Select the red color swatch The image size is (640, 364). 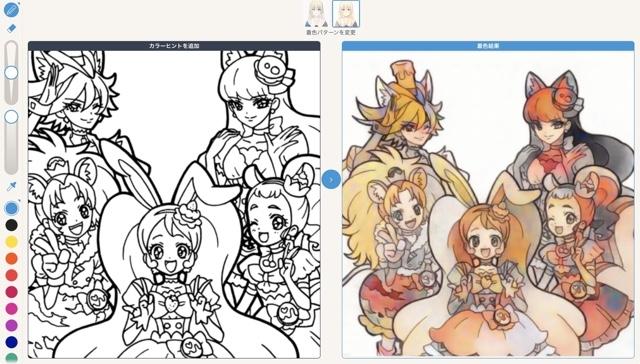coord(11,275)
